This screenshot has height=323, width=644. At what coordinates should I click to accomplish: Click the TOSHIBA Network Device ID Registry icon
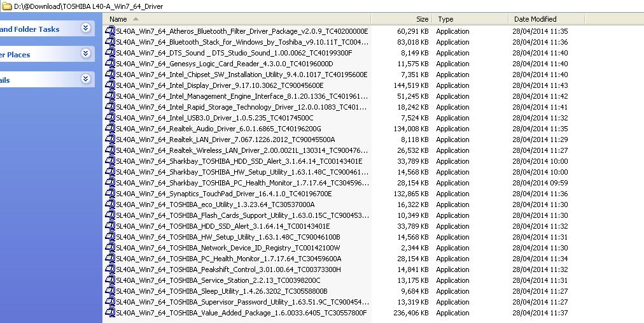tap(110, 247)
